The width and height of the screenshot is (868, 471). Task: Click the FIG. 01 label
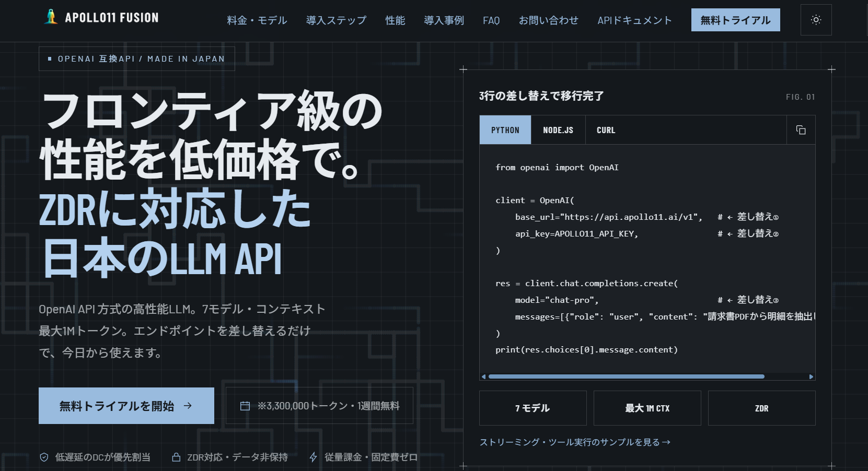pyautogui.click(x=801, y=97)
